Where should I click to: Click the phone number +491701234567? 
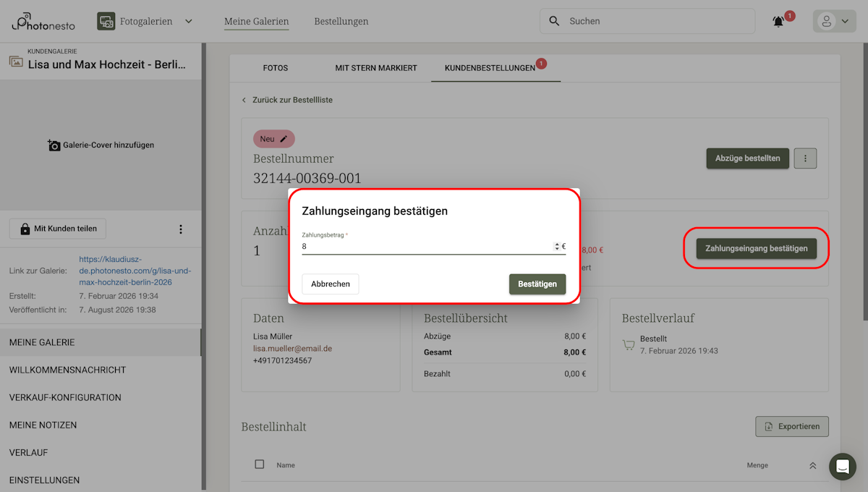(283, 360)
